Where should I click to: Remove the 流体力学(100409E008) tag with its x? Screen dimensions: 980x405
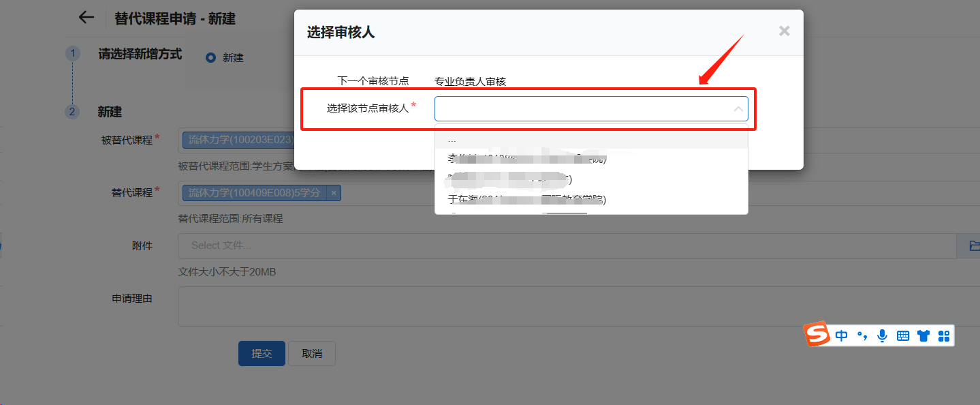coord(334,194)
